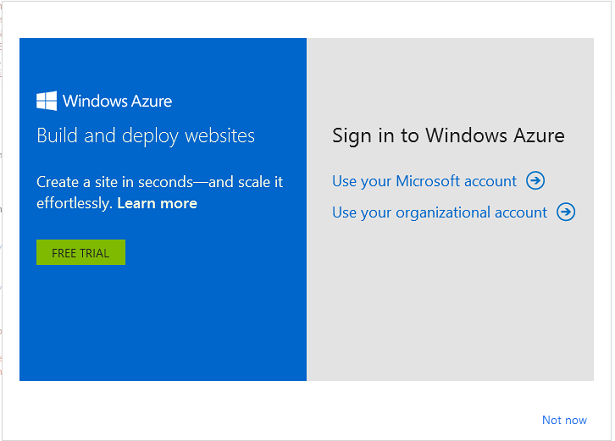The image size is (615, 441).
Task: Choose Use your Microsoft account
Action: (x=424, y=181)
